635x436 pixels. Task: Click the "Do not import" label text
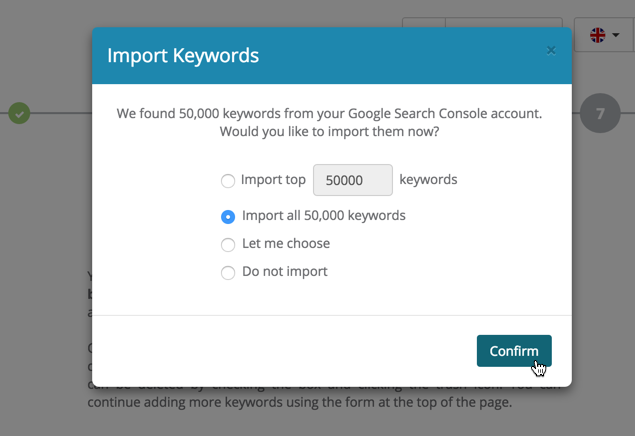[x=284, y=271]
